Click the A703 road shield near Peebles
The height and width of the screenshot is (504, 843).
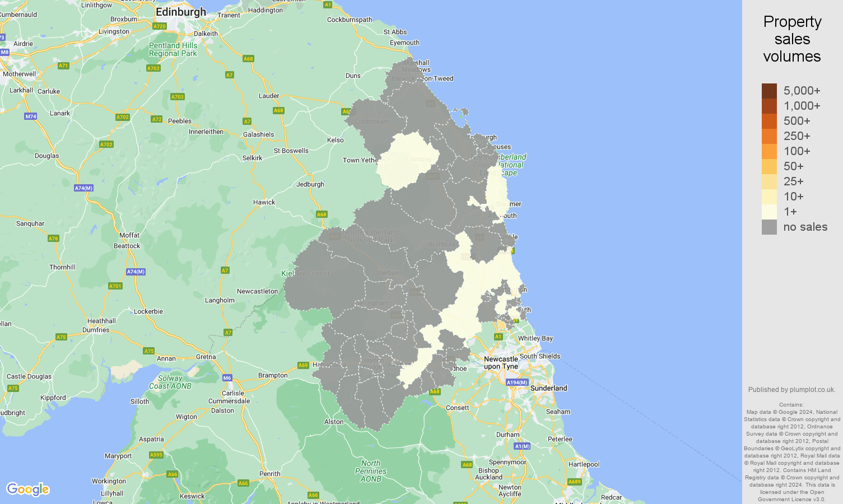pyautogui.click(x=178, y=97)
